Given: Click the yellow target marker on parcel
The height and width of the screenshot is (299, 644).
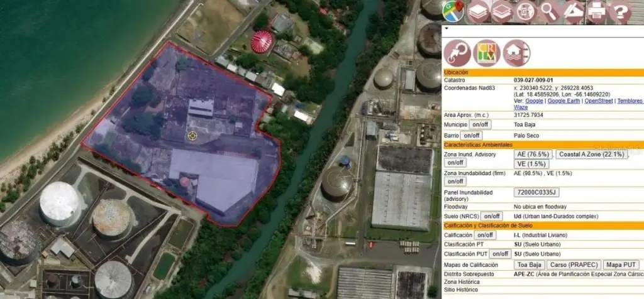Looking at the screenshot, I should 192,136.
